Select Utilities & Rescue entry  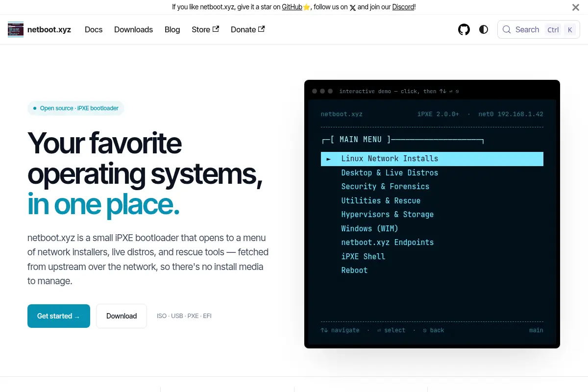(381, 200)
